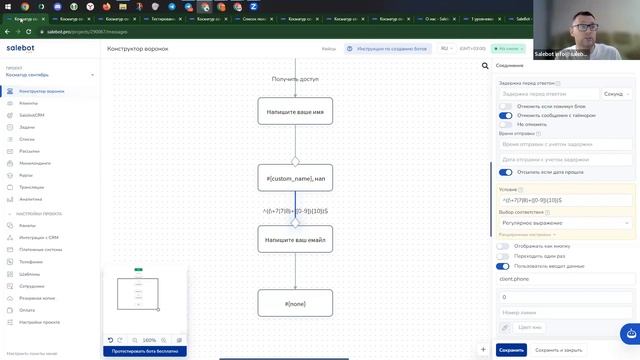Open Регулярное выражение match type dropdown
640x360 pixels.
point(565,223)
